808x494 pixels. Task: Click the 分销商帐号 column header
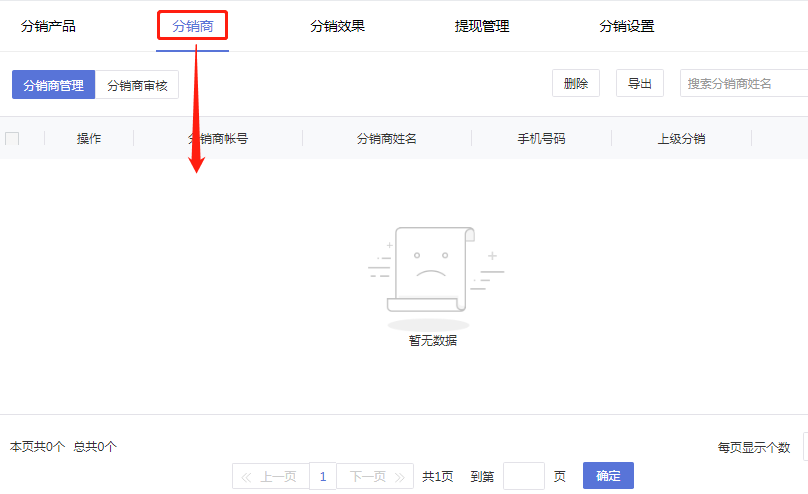coord(217,139)
